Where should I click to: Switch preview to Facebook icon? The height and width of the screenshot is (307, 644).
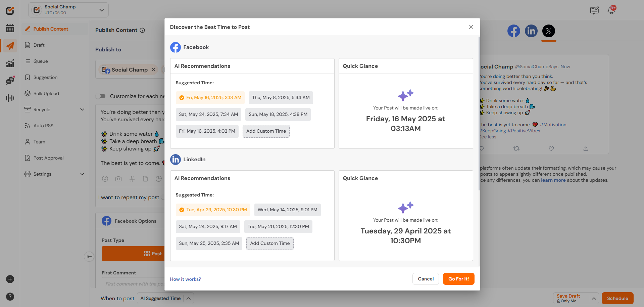(x=513, y=31)
